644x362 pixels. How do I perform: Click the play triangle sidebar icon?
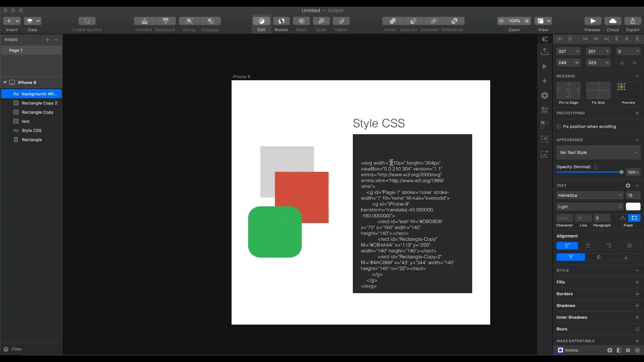(545, 66)
